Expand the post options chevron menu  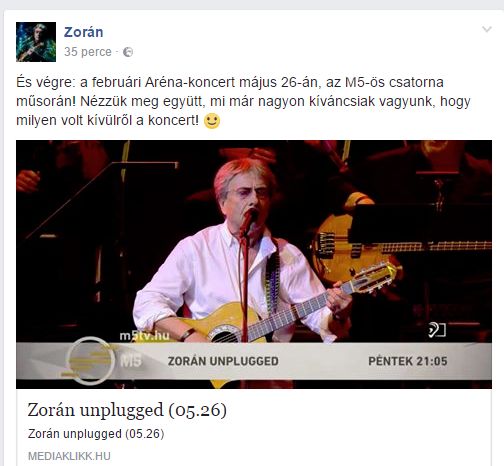pos(487,30)
